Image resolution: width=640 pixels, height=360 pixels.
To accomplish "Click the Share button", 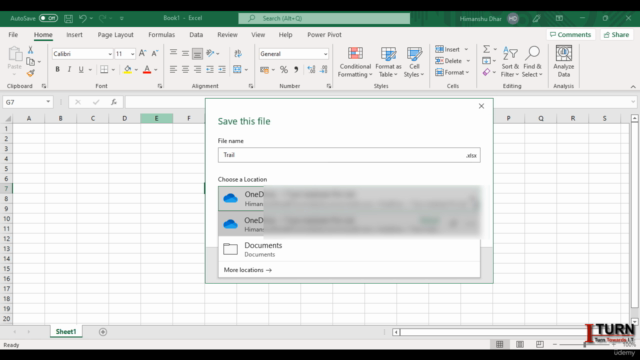I will (x=616, y=35).
